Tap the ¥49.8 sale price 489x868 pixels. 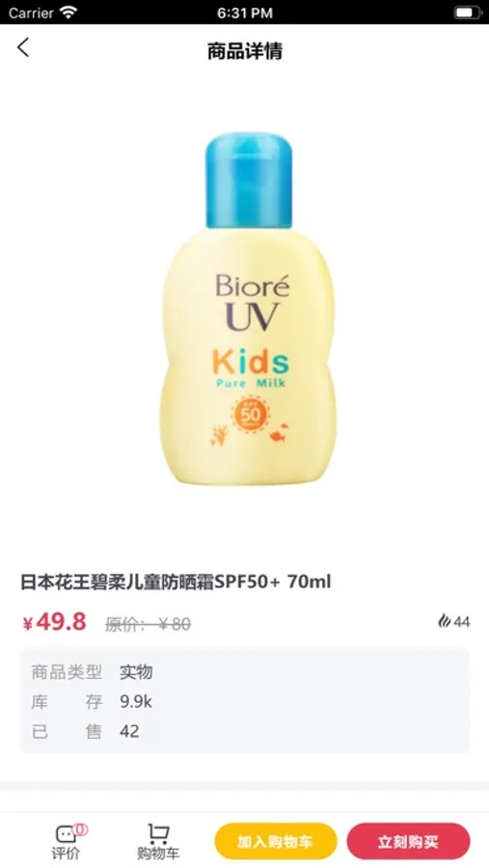[x=54, y=622]
